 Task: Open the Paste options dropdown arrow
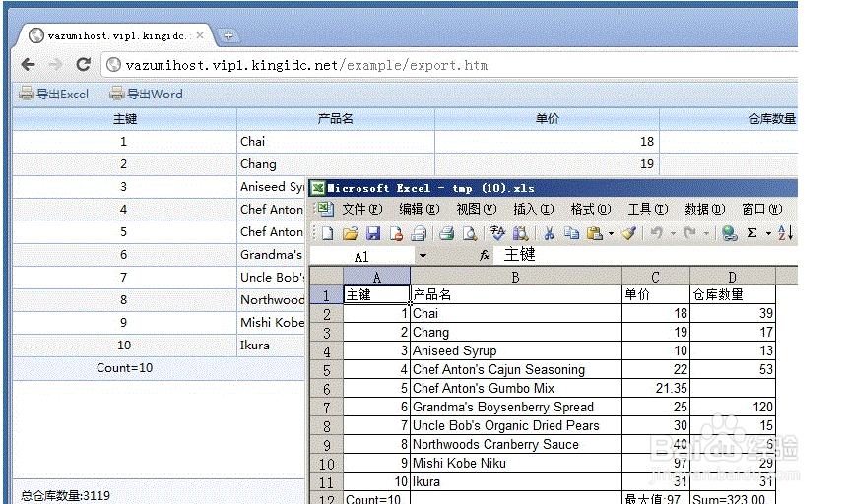point(611,233)
